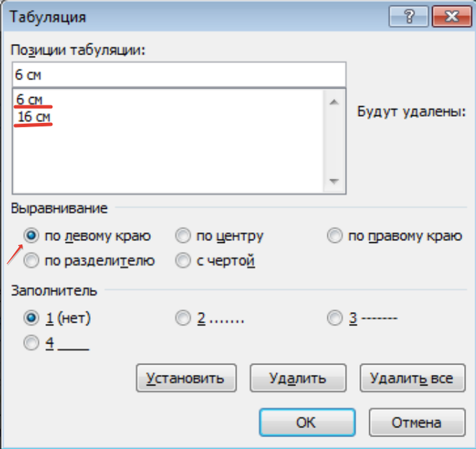
Task: Cancel with the 'Отмена' button
Action: tap(415, 422)
